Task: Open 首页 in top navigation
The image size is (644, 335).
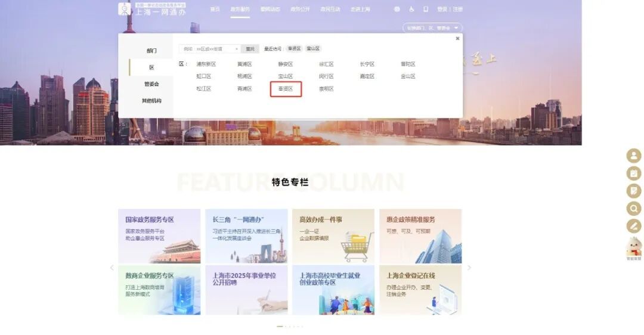Action: coord(215,9)
